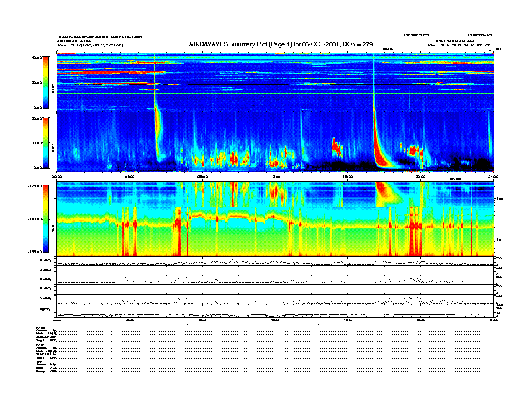Click the WIND/WAVES Summary Plot title
Image resolution: width=532 pixels, height=411 pixels.
click(280, 44)
